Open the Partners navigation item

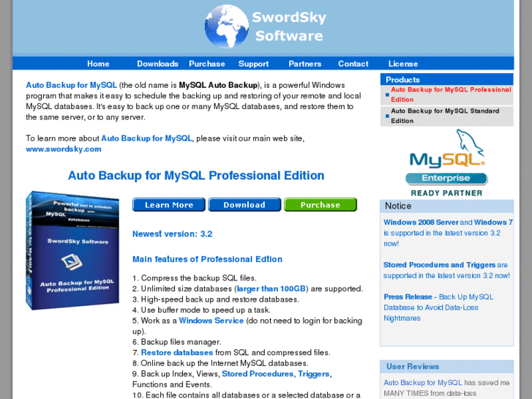click(304, 64)
